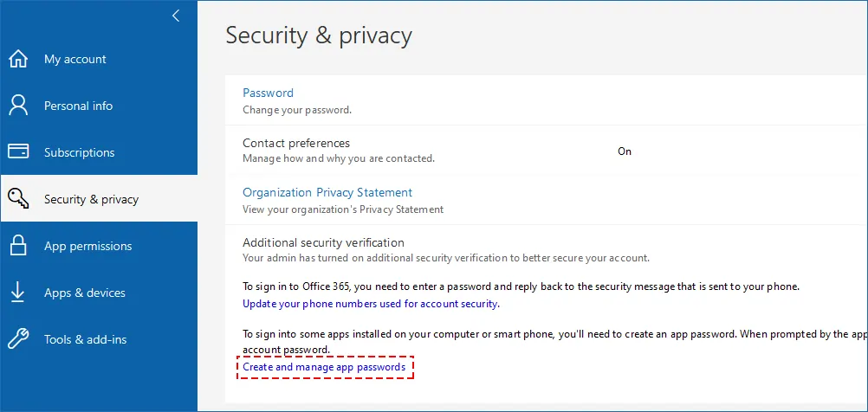
Task: Open the Organization Privacy Statement link
Action: click(327, 192)
